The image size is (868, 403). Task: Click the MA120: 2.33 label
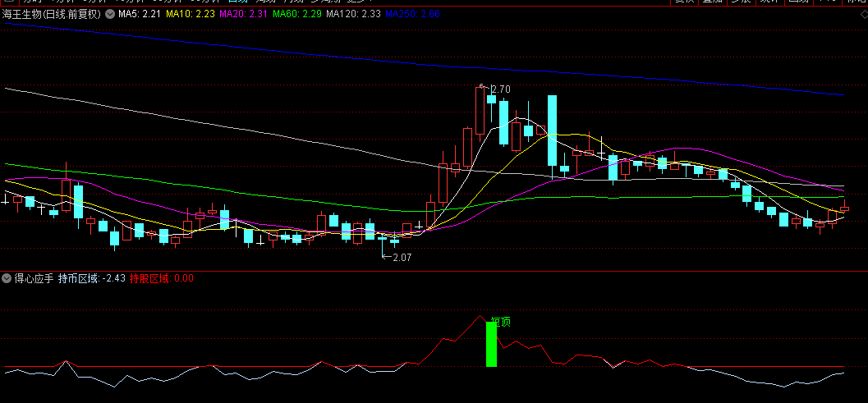click(x=353, y=15)
